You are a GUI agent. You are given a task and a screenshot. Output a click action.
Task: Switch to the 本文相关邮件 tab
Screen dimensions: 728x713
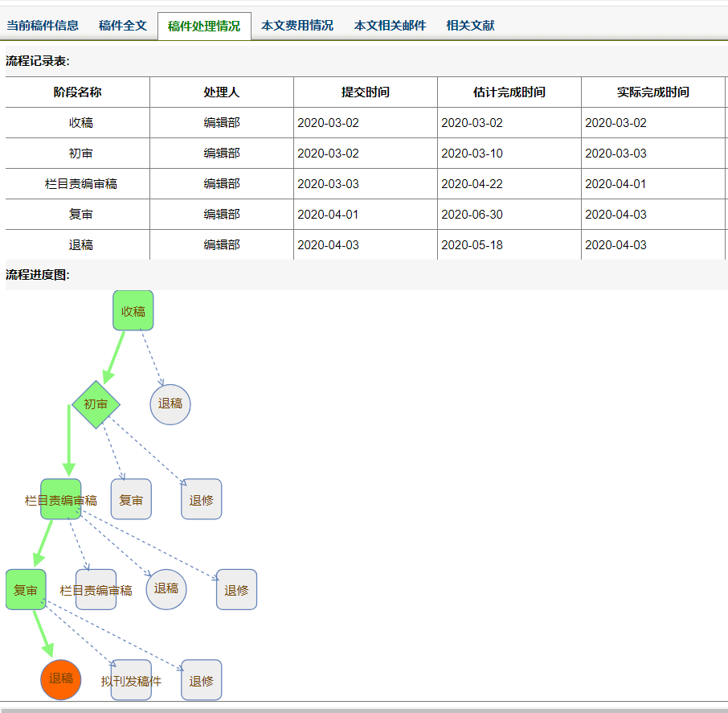tap(390, 26)
